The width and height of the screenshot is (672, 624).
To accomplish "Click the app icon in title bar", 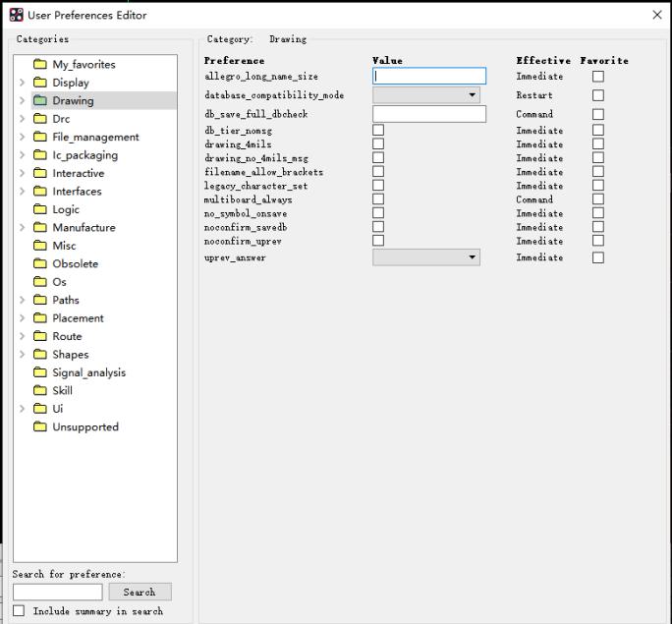I will click(16, 15).
